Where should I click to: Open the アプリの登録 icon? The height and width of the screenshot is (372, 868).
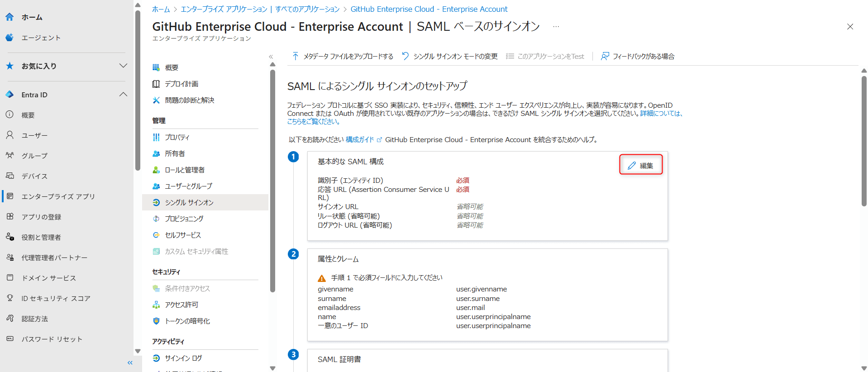click(x=10, y=216)
